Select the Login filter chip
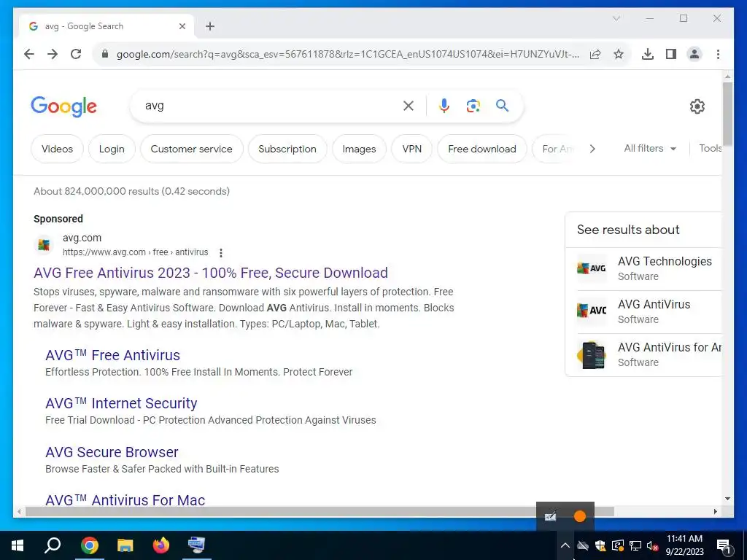747x560 pixels. click(x=112, y=149)
